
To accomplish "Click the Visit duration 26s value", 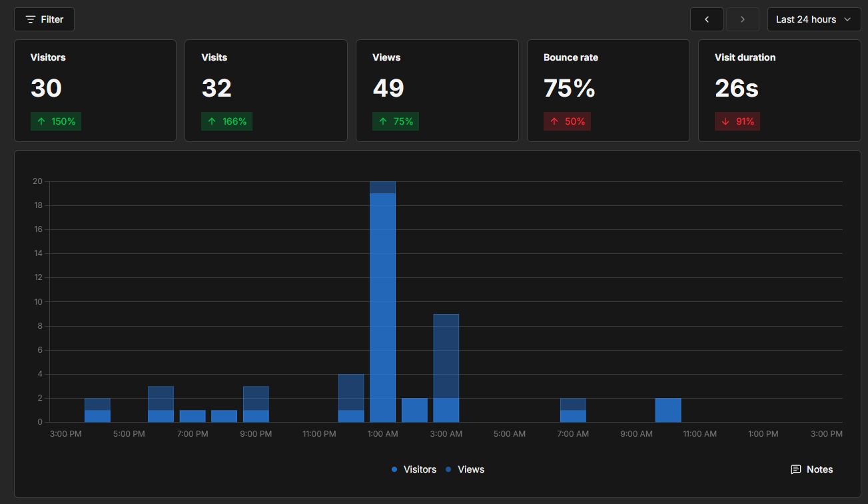I will click(x=737, y=89).
